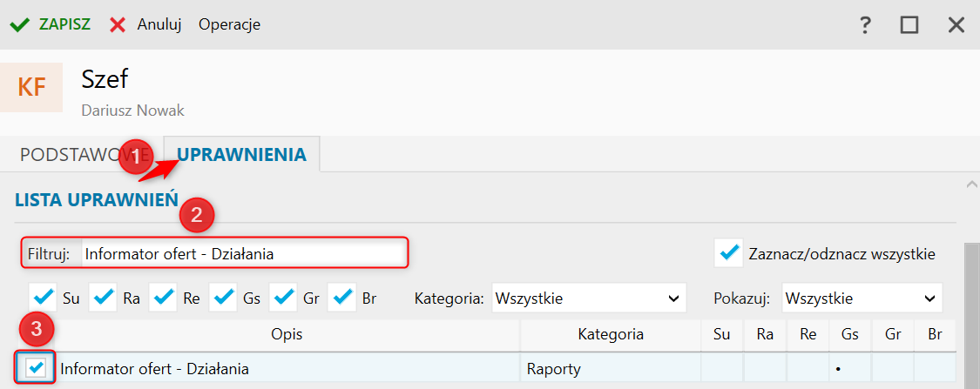Click the red Anuluj cancel X icon
This screenshot has width=980, height=389.
(118, 24)
